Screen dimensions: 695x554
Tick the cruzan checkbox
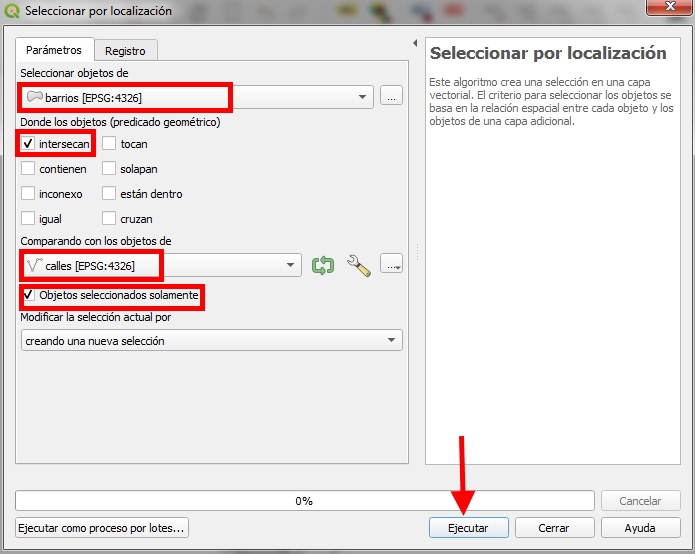pos(109,218)
